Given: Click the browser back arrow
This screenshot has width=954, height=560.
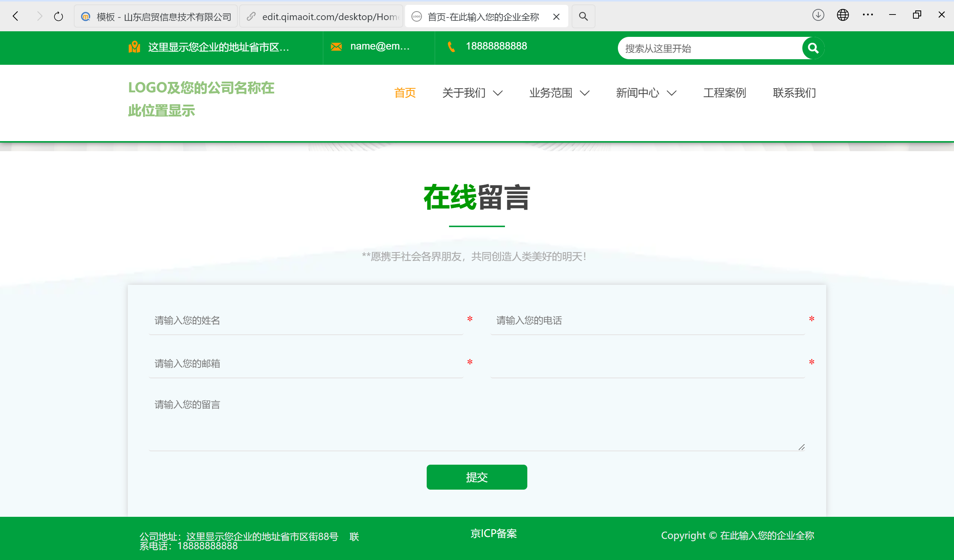Looking at the screenshot, I should [15, 16].
